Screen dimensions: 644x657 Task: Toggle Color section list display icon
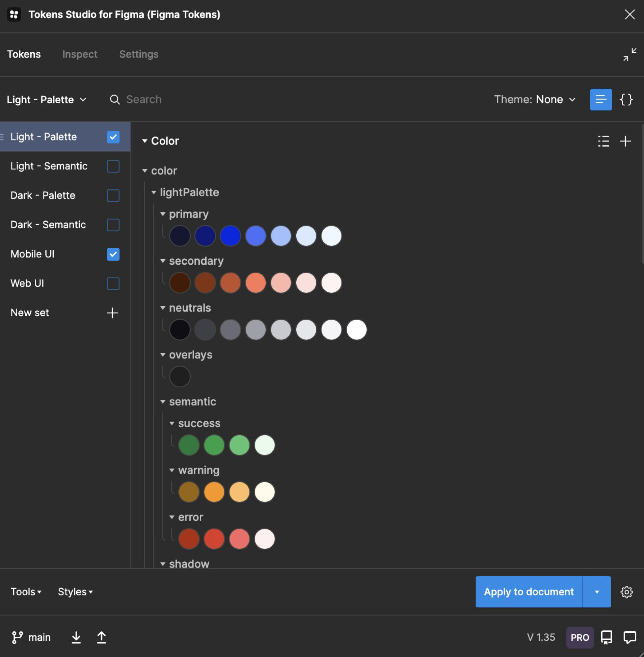(603, 141)
